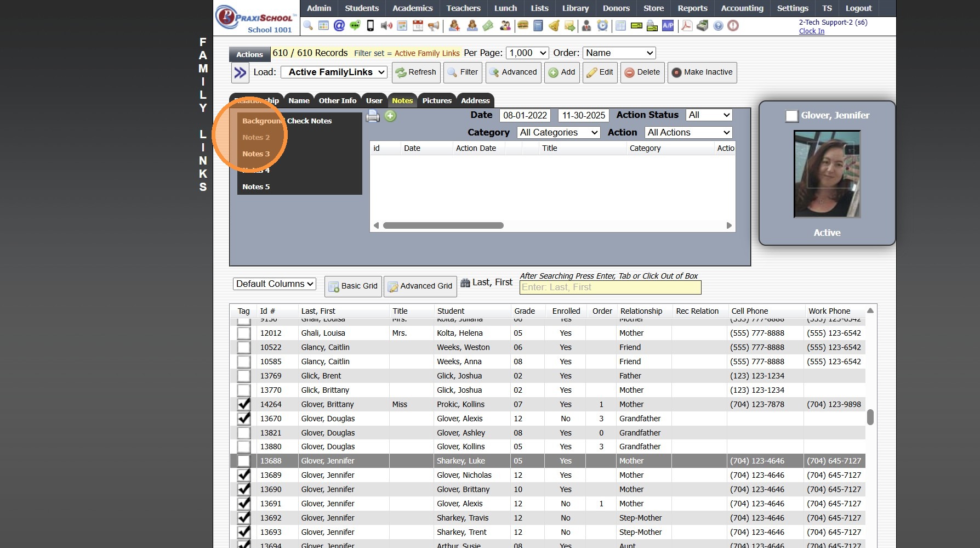Click the magnifying glass search icon in toolbar
980x548 pixels.
(x=308, y=26)
